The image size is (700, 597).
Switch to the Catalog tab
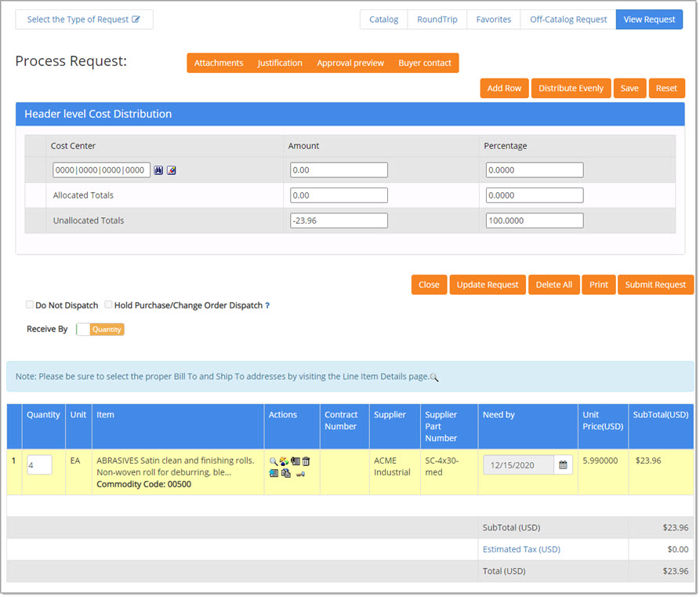pos(383,20)
